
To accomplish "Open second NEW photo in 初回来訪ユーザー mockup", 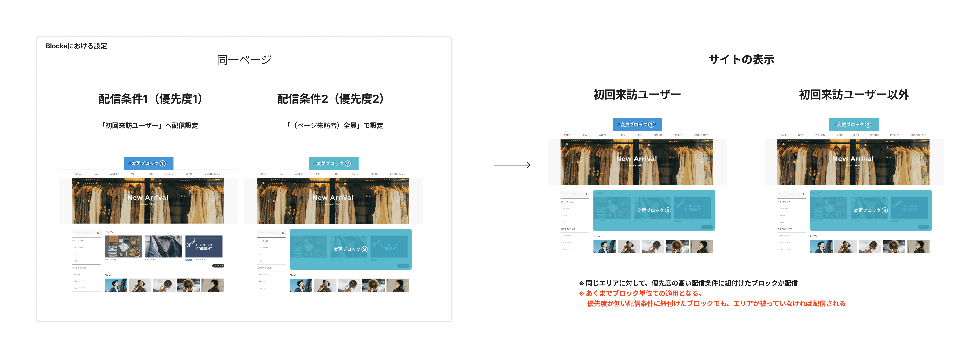I will click(629, 246).
